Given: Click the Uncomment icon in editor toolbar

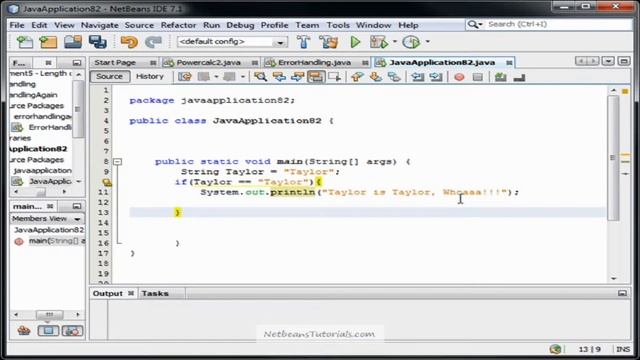Looking at the screenshot, I should 519,77.
